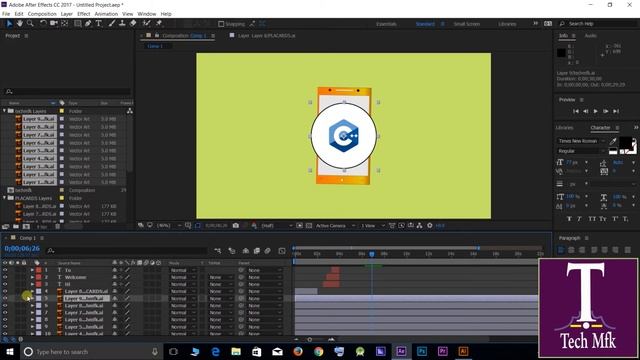The width and height of the screenshot is (640, 360).
Task: Switch to the Standard workspace
Action: 425,24
